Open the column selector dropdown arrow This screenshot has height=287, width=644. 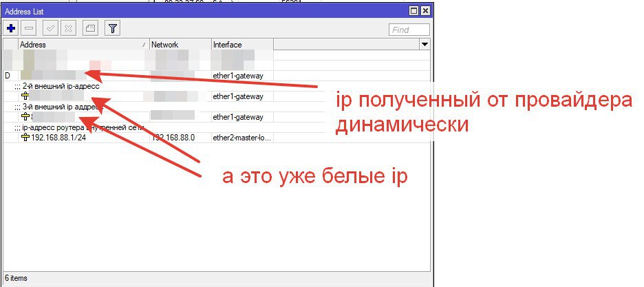pos(425,44)
